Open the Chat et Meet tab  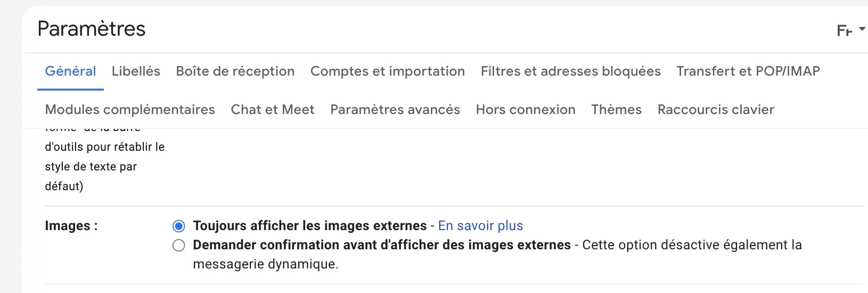click(273, 110)
